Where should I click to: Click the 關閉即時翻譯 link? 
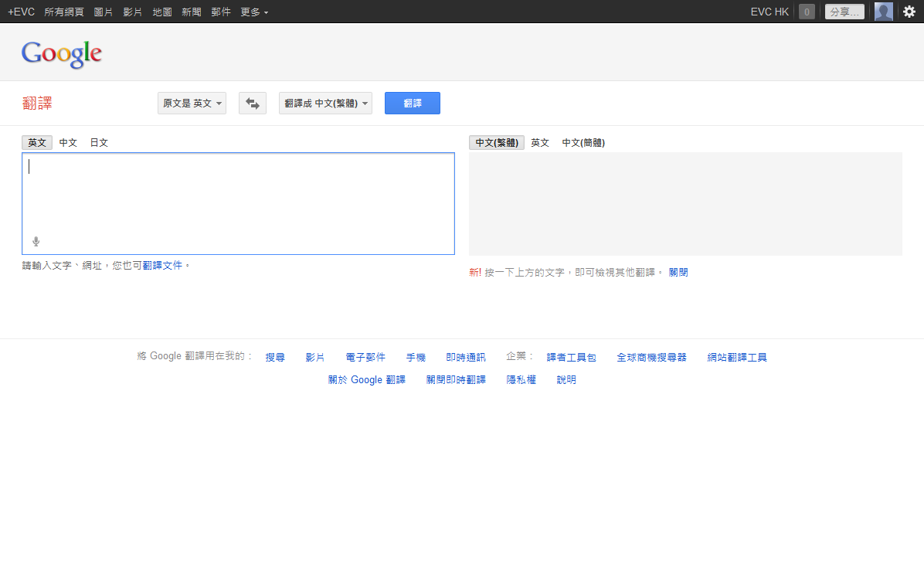tap(456, 380)
